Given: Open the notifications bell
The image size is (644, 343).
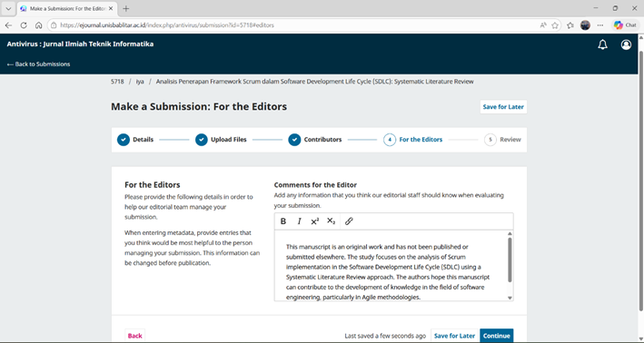Looking at the screenshot, I should [x=602, y=44].
